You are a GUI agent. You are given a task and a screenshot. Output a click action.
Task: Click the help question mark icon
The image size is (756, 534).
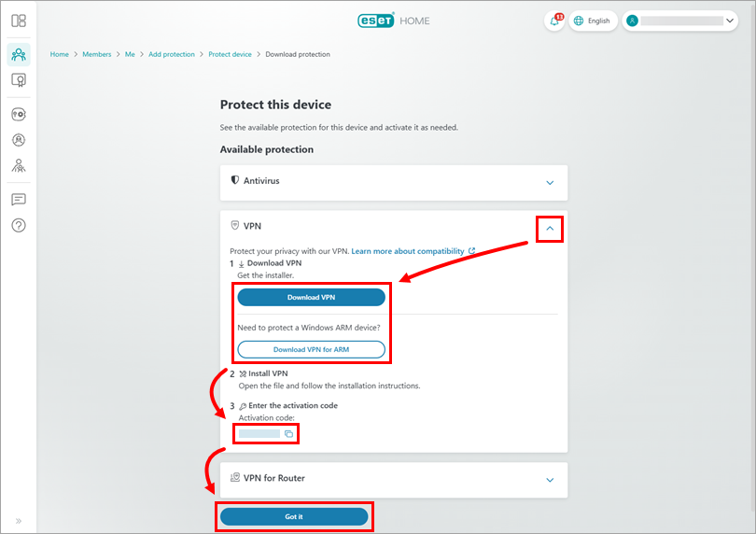tap(19, 225)
